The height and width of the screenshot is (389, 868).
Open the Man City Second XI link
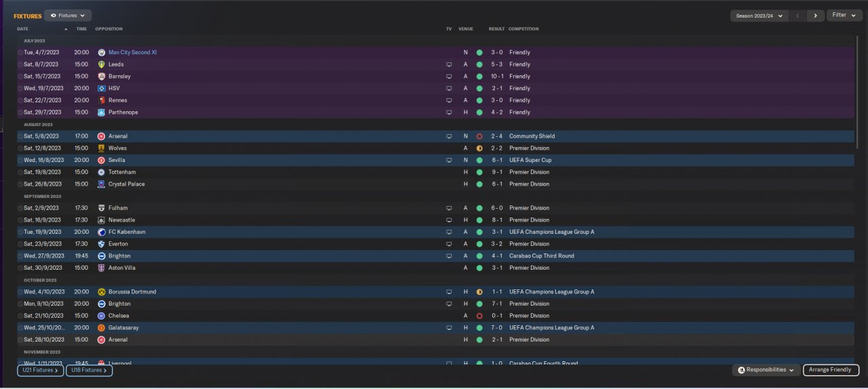[x=133, y=52]
